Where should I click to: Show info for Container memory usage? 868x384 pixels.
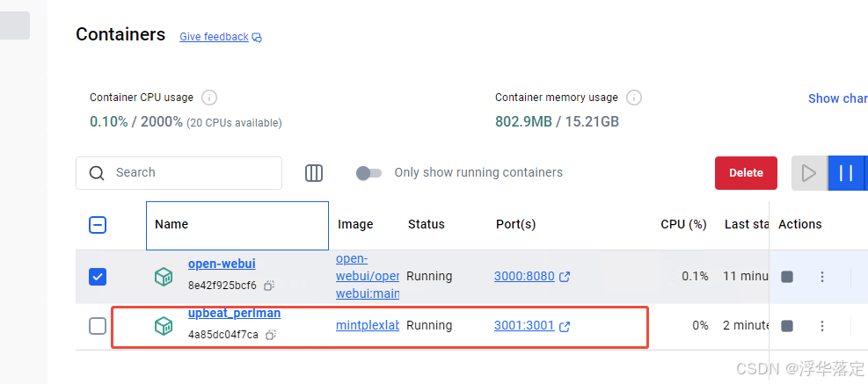(x=634, y=98)
